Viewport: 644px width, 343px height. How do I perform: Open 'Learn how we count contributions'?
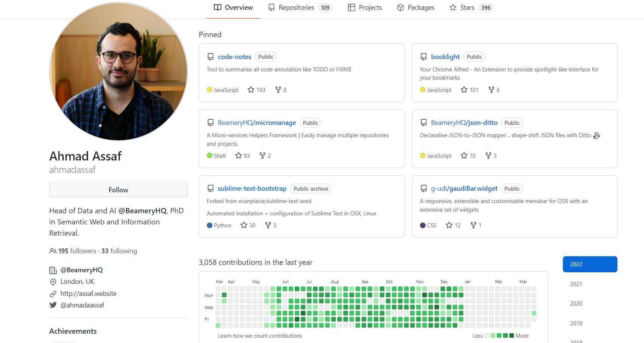pyautogui.click(x=260, y=336)
